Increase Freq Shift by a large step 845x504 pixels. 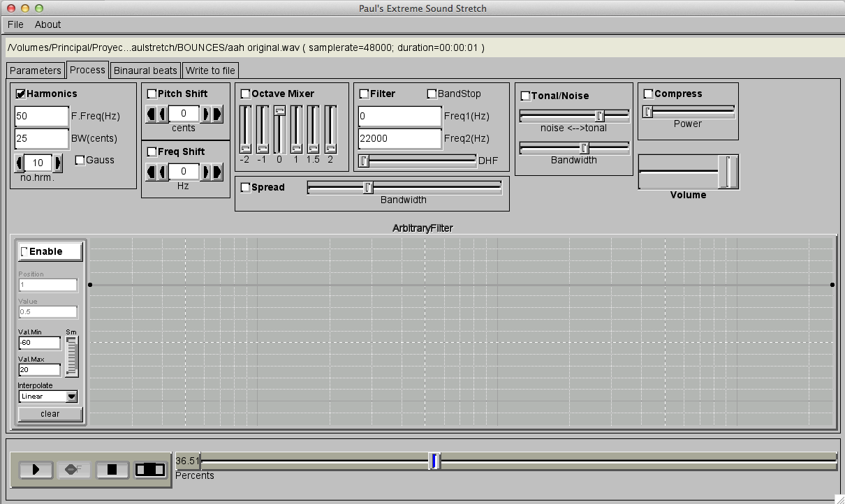click(217, 171)
